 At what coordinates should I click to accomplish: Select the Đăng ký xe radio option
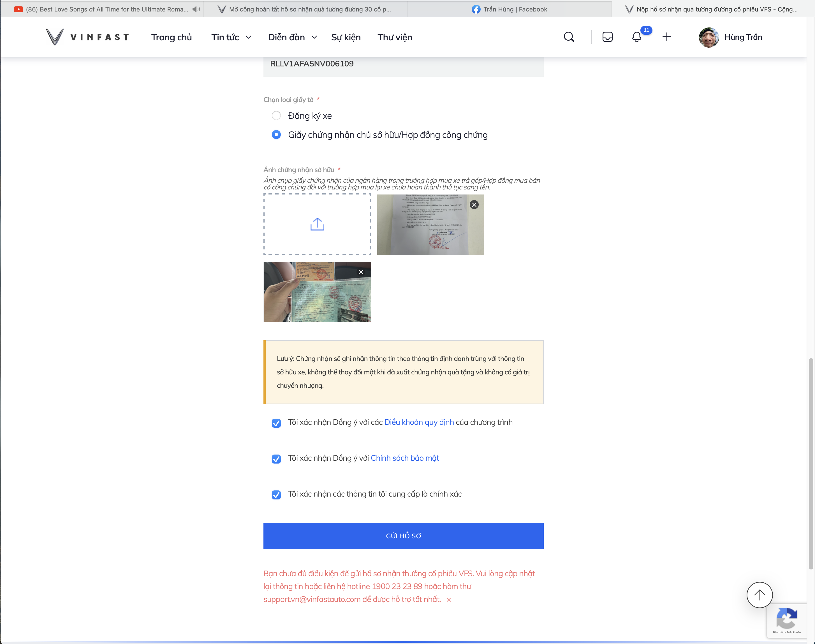[x=276, y=116]
